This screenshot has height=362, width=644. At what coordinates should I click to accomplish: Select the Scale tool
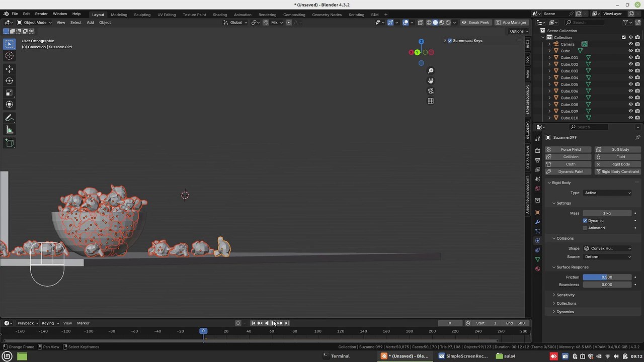9,93
